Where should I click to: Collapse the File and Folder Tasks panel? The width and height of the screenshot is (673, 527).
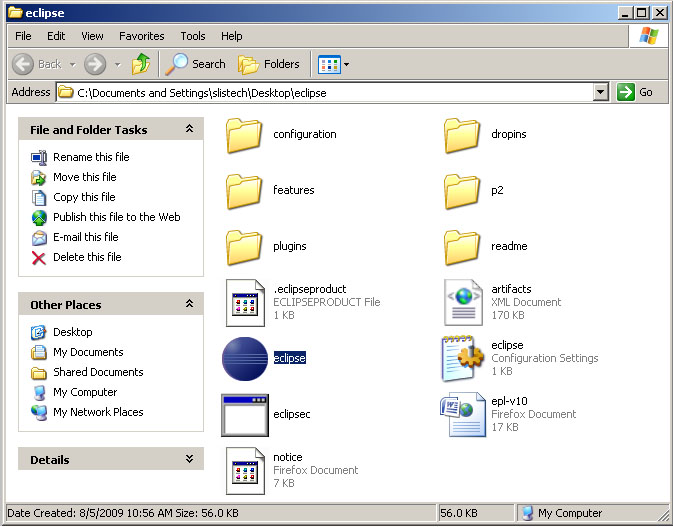coord(189,129)
